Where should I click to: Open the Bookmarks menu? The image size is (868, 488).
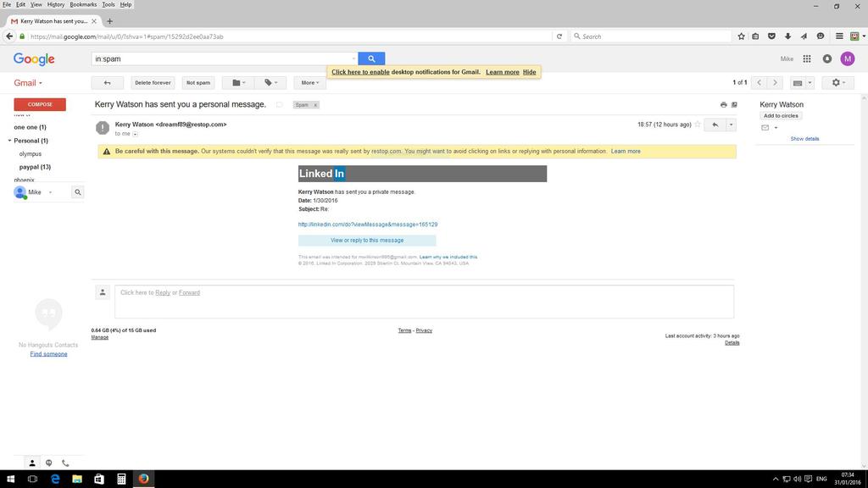point(83,4)
